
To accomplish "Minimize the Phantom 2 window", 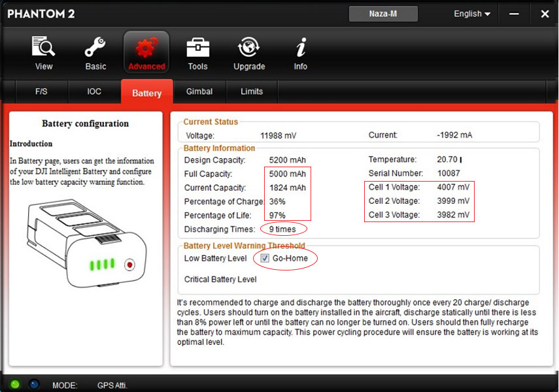I will point(514,14).
